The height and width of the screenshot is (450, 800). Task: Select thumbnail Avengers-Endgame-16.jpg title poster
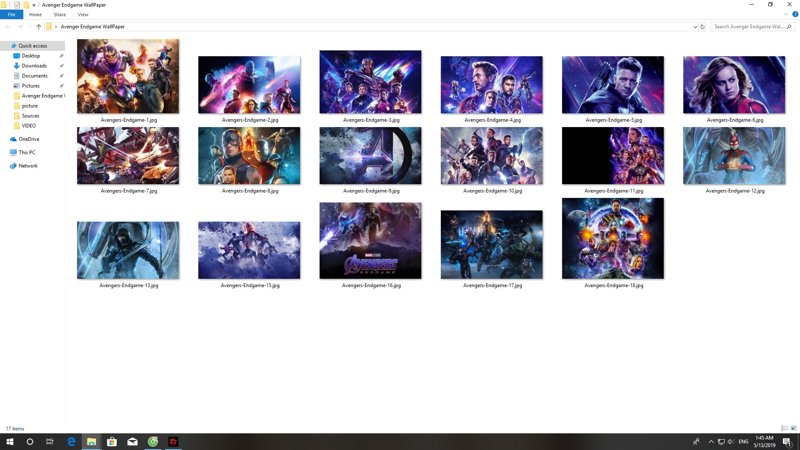[370, 241]
